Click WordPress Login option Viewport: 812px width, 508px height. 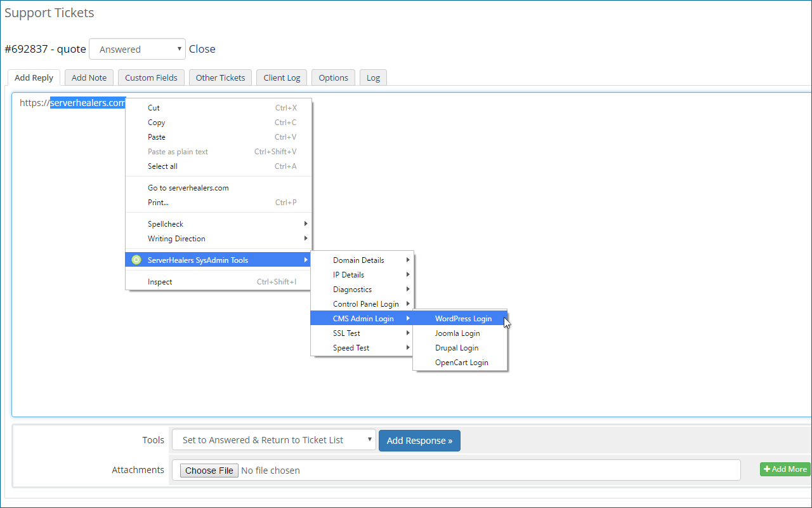coord(460,319)
